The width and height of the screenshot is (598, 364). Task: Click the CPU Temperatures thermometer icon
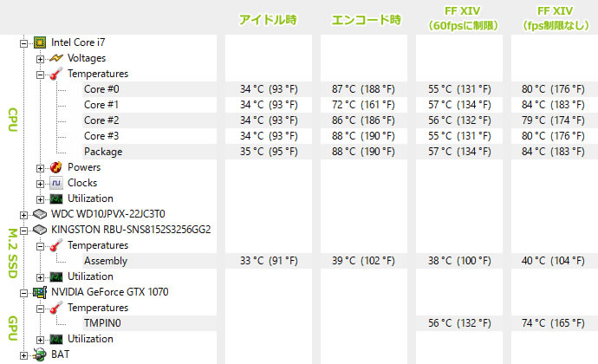pos(56,74)
